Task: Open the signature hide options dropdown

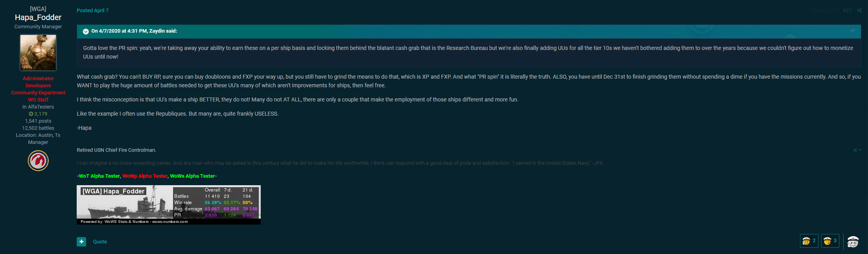Action: coord(857,150)
